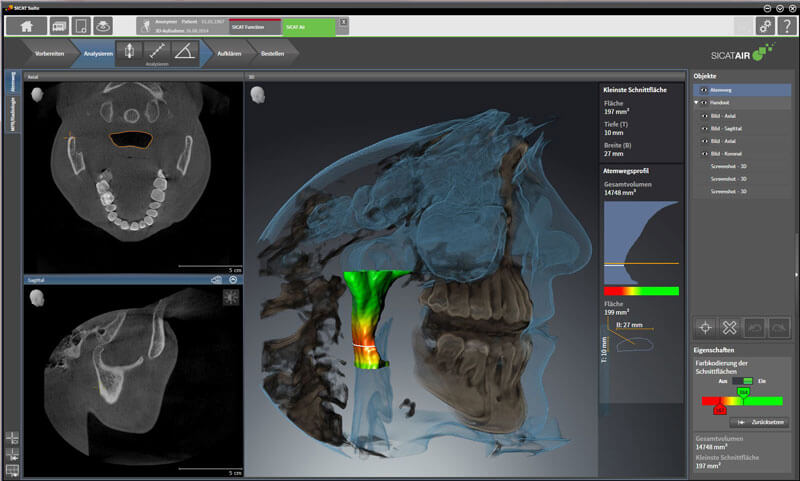This screenshot has height=481, width=800.
Task: Select the Atemweg object row
Action: [x=742, y=90]
